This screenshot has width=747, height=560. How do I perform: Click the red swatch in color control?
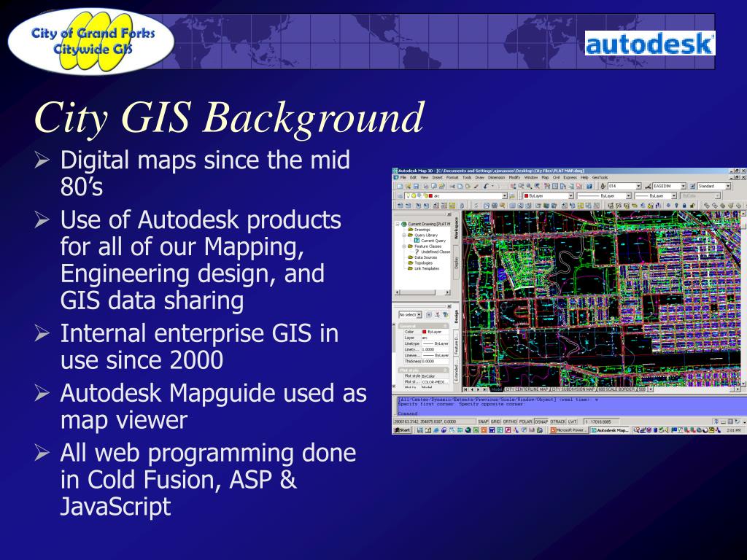pyautogui.click(x=526, y=195)
